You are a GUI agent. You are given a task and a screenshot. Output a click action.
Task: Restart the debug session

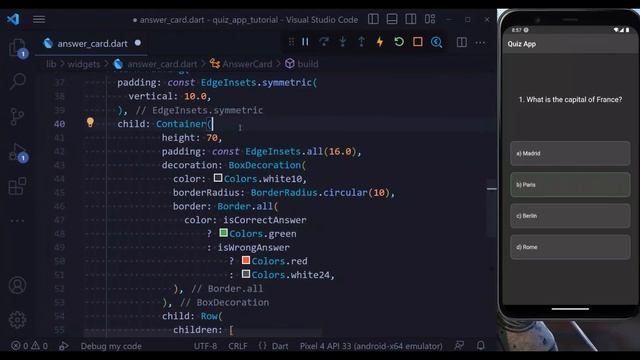[399, 42]
